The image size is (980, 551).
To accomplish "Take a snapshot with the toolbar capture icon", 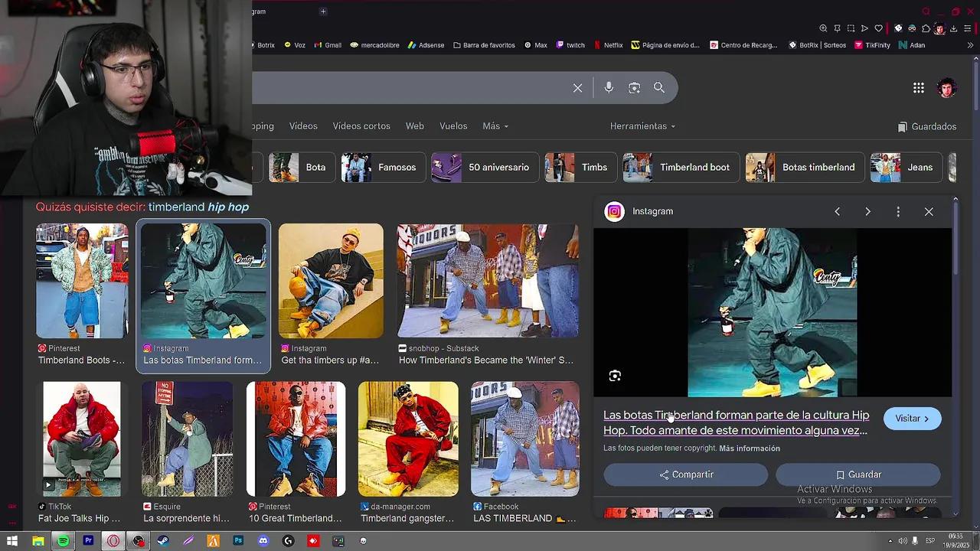I will pyautogui.click(x=851, y=28).
